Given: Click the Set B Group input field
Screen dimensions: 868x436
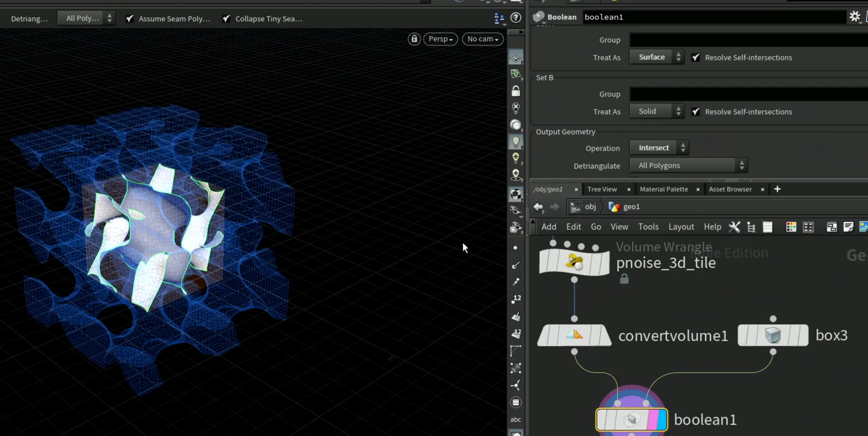Looking at the screenshot, I should click(748, 94).
